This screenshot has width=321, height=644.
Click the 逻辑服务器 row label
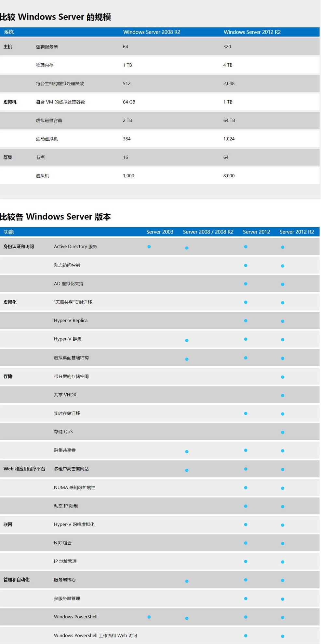47,47
